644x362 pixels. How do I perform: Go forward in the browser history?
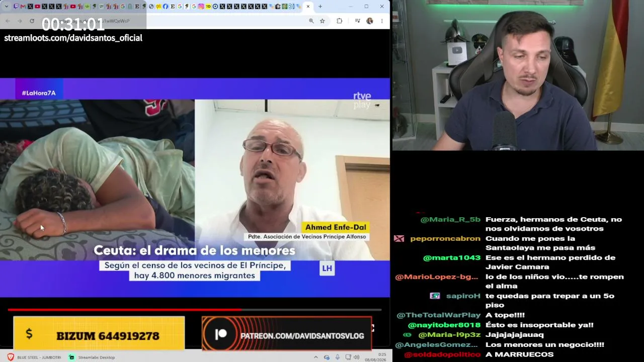(x=20, y=21)
